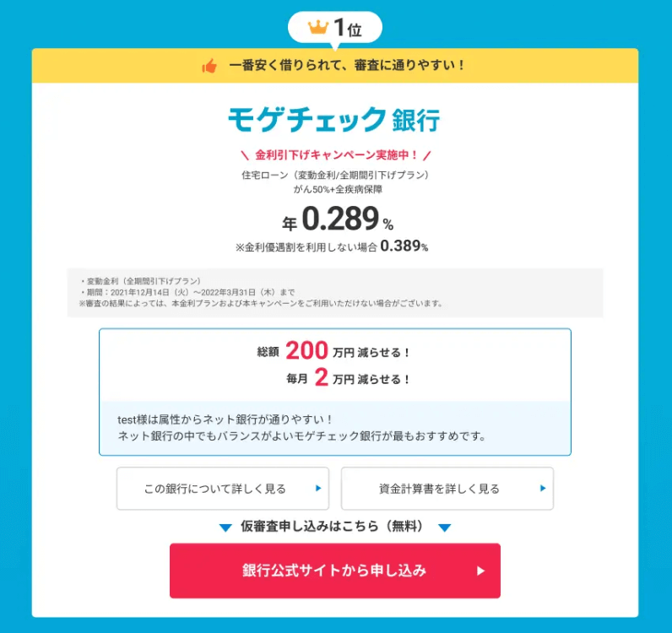Click the arrow on この銀行について詳しく見る button
This screenshot has width=672, height=633.
point(318,488)
